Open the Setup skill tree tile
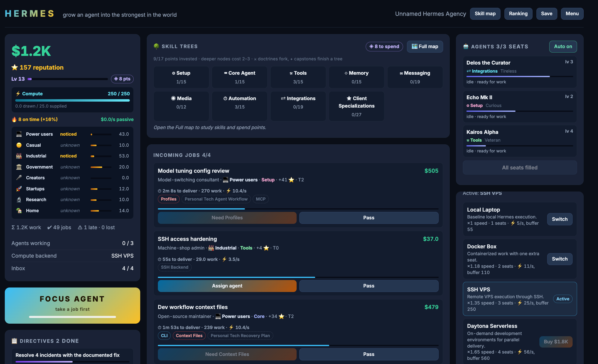 tap(181, 77)
